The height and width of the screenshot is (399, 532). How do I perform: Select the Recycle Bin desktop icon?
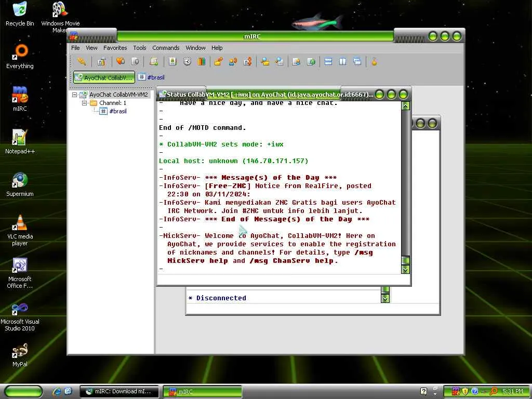(20, 14)
